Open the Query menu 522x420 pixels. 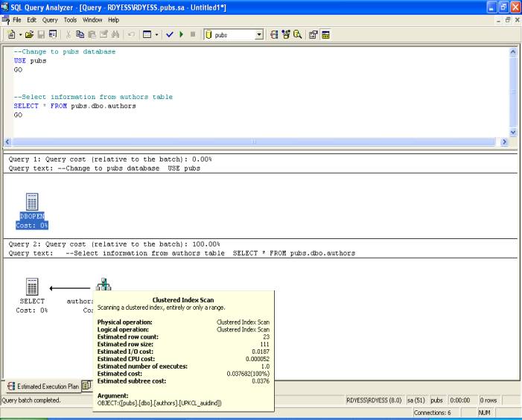tap(50, 19)
